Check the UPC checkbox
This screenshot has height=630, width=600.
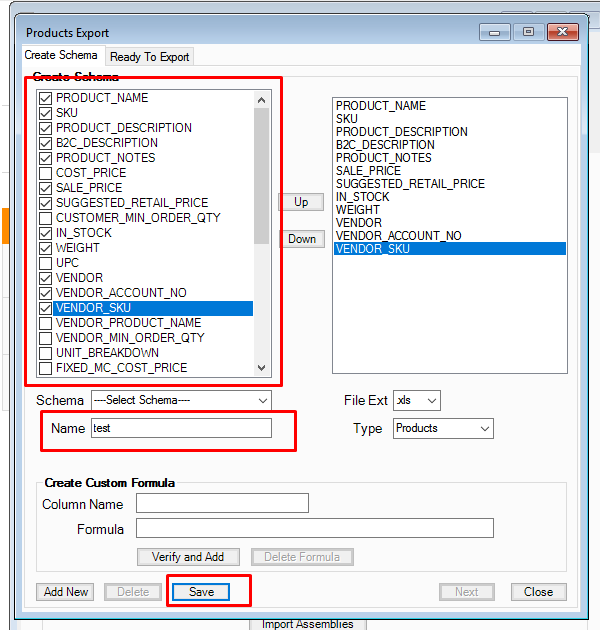pyautogui.click(x=45, y=263)
